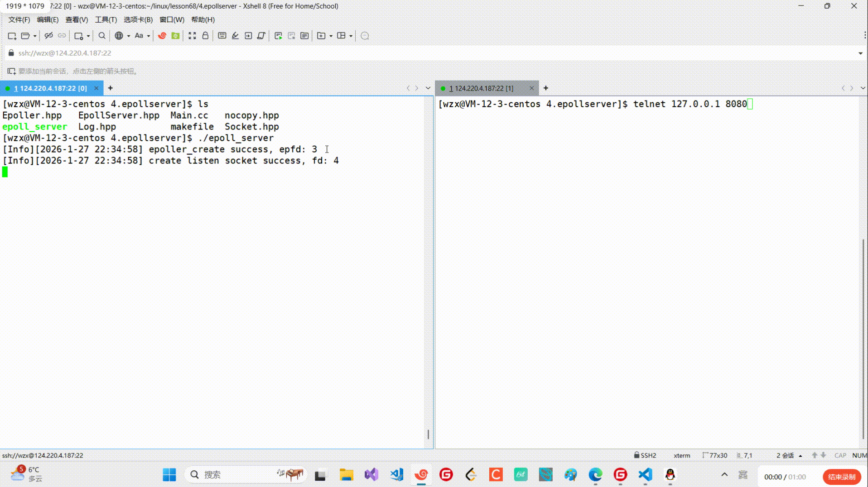Click the Disconnect broken-link toolbar icon
Image resolution: width=868 pixels, height=487 pixels.
[48, 36]
